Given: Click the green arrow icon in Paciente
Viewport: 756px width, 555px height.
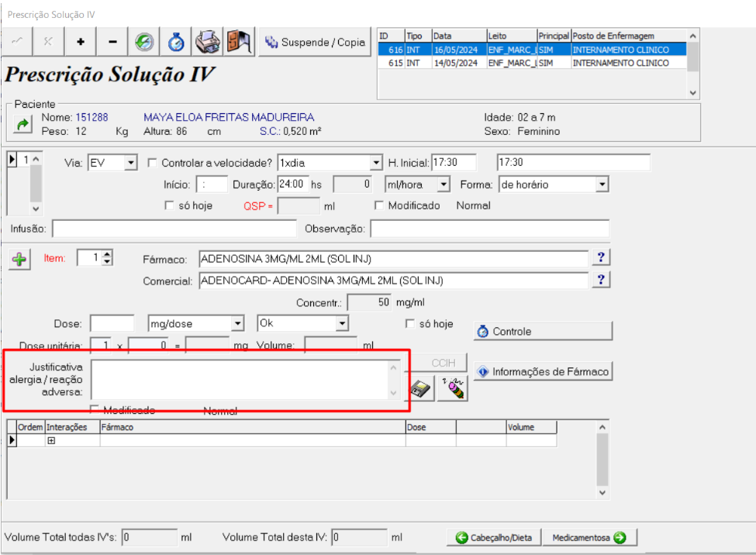Looking at the screenshot, I should 22,125.
